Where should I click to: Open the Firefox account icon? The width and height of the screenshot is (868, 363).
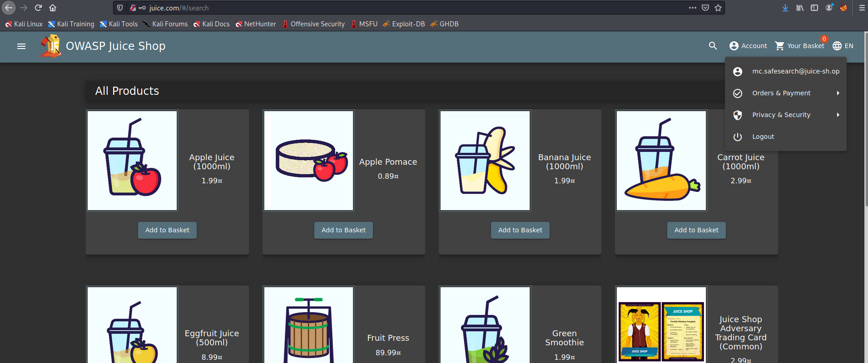(829, 8)
